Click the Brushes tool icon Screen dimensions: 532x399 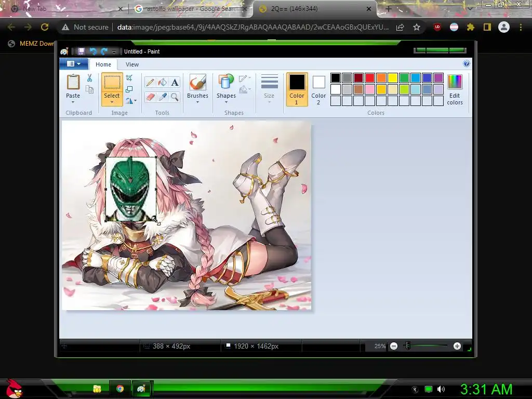(197, 83)
